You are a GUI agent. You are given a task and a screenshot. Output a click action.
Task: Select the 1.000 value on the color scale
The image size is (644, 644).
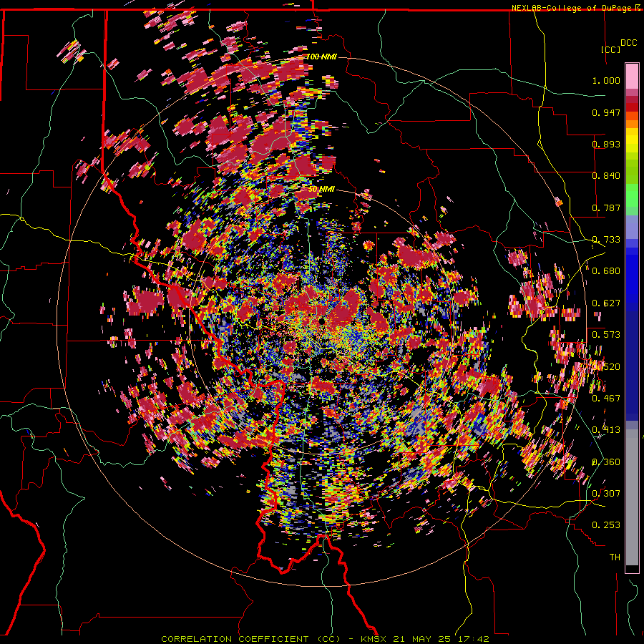tap(606, 80)
